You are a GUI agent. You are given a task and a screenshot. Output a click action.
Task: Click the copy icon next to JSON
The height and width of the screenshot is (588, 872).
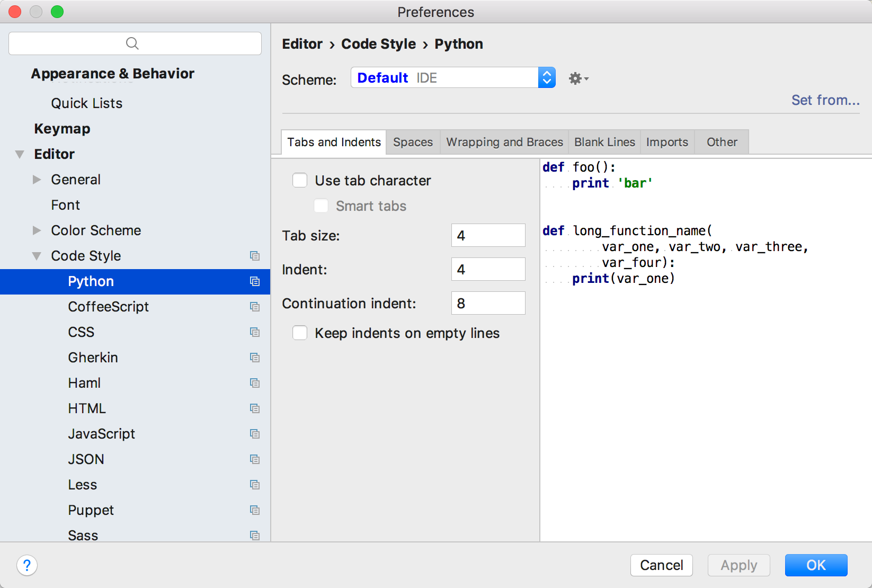point(255,459)
